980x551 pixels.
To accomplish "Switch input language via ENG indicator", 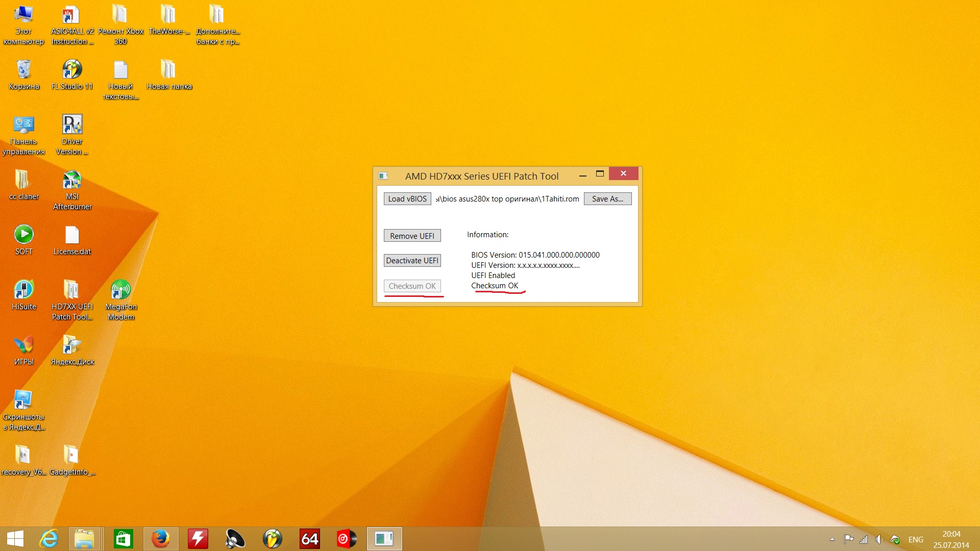I will tap(916, 539).
